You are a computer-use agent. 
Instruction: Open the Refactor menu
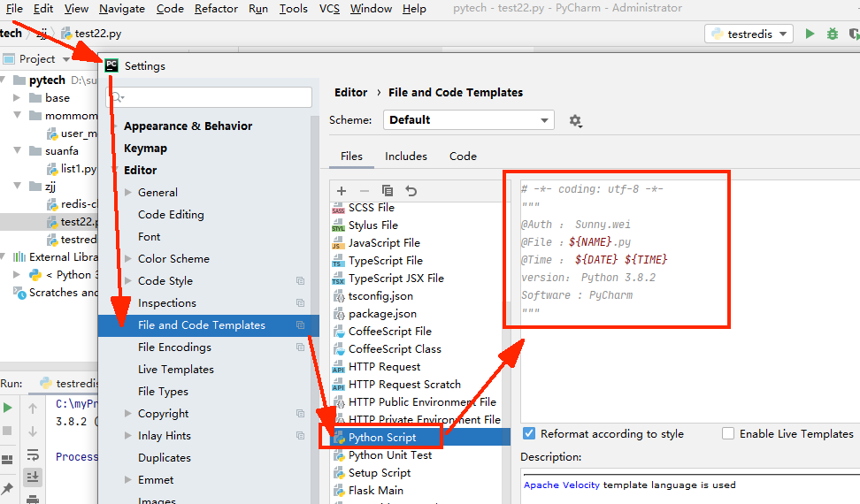[x=216, y=9]
